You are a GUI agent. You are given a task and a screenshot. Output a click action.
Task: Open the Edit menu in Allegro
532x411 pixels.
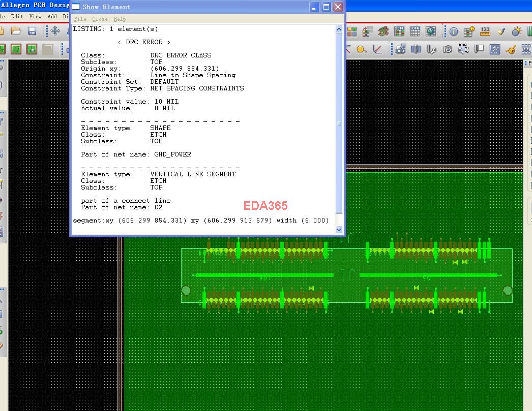(17, 16)
